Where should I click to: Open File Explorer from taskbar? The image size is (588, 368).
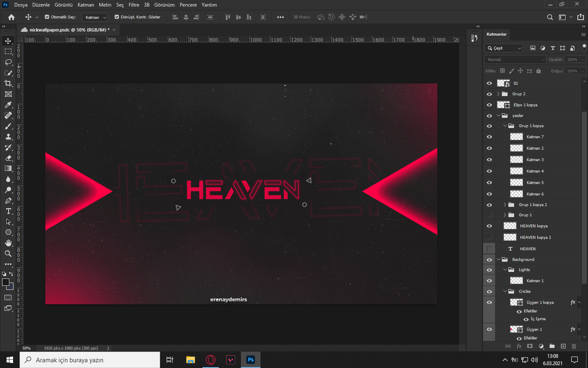[x=190, y=360]
